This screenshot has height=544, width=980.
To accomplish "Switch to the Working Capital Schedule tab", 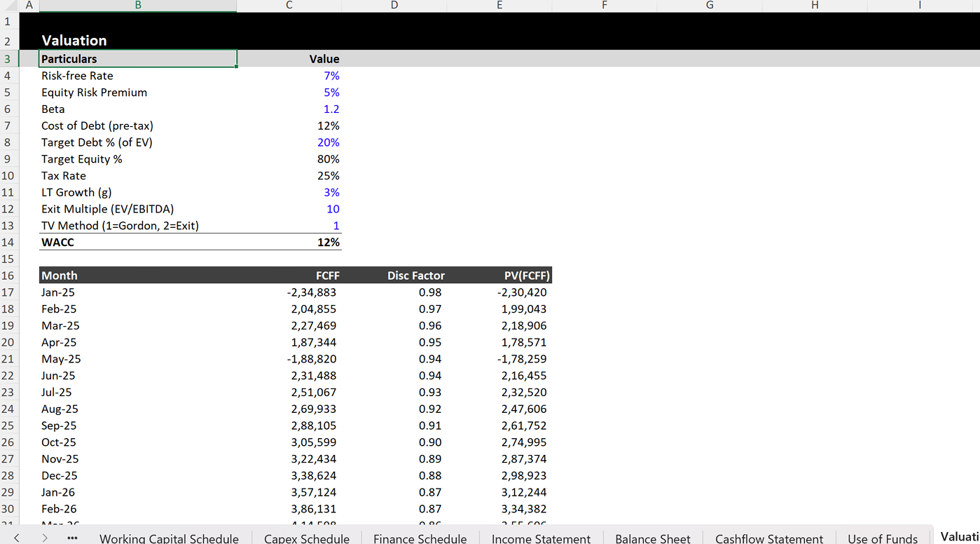I will (x=169, y=538).
